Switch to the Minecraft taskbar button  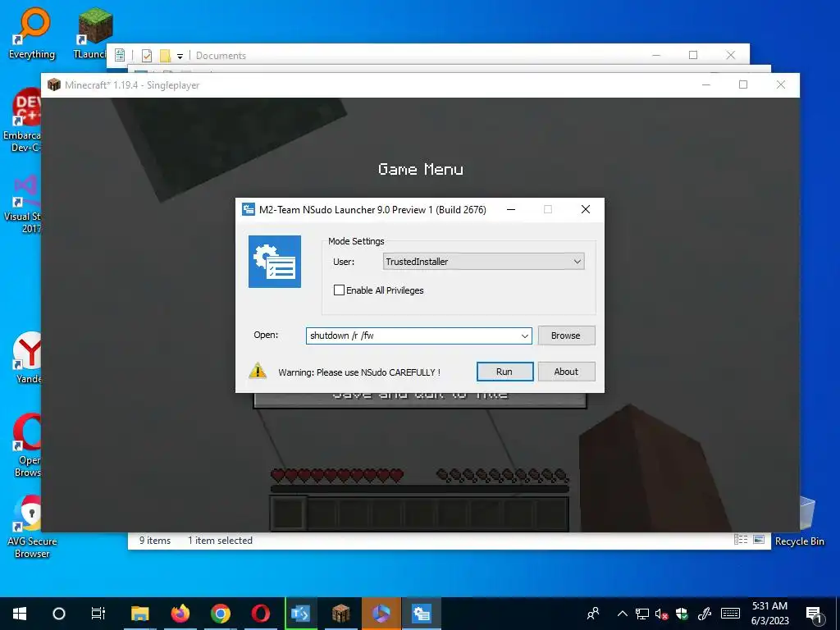[340, 614]
